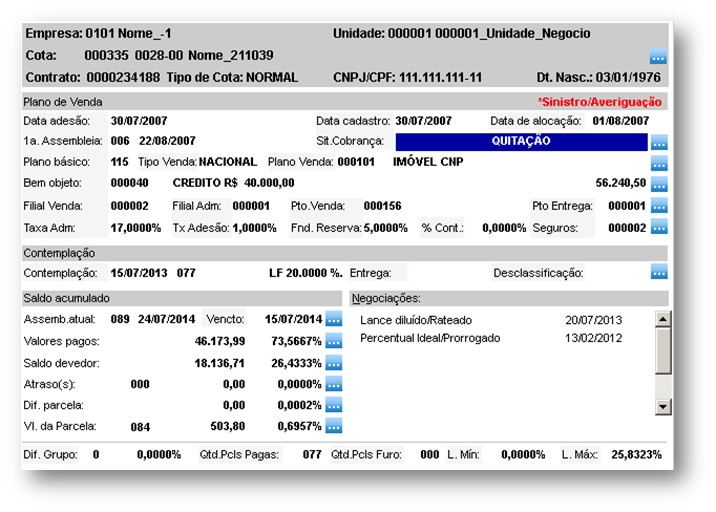The image size is (716, 512).
Task: Click contemplation date 15/07/2013
Action: 139,273
